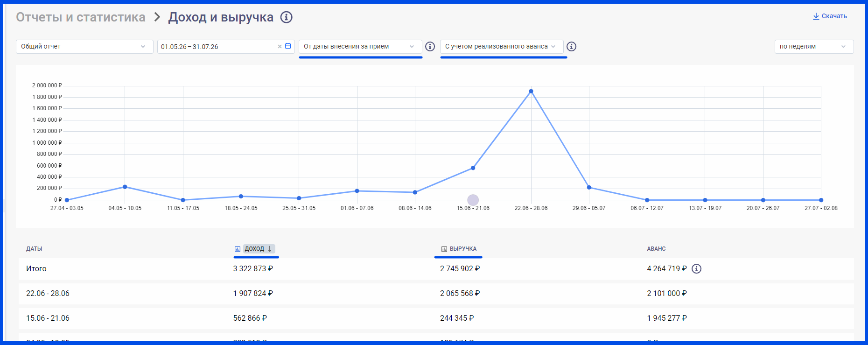Click revenue value 2 065 568 ₽
Viewport: 868px width, 345px height.
460,294
